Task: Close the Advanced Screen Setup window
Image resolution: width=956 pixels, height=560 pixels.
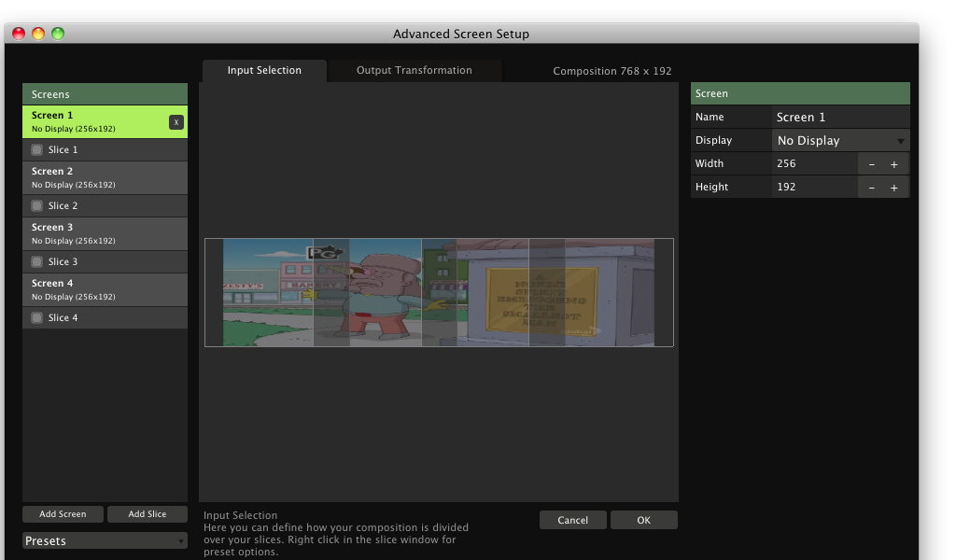Action: pyautogui.click(x=19, y=34)
